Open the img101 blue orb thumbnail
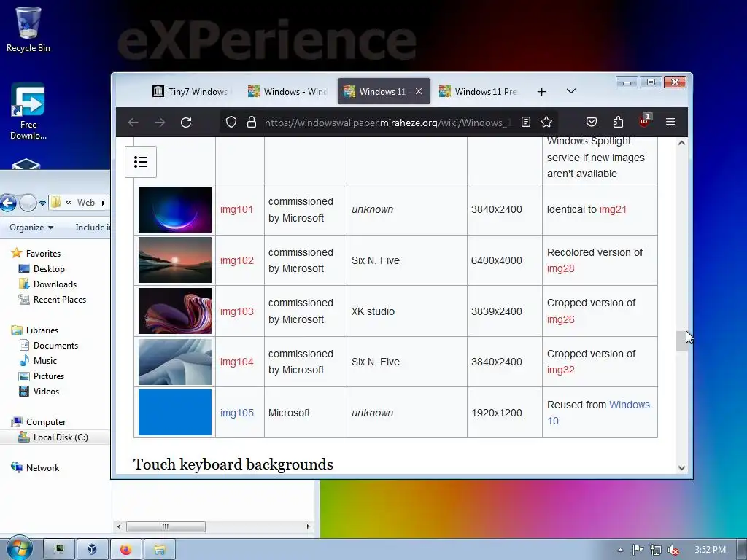This screenshot has width=747, height=560. (175, 209)
